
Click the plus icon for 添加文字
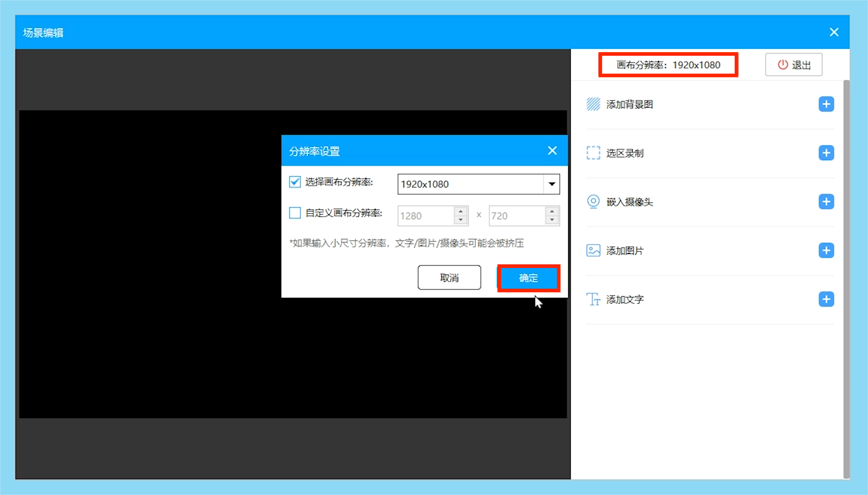pyautogui.click(x=826, y=299)
